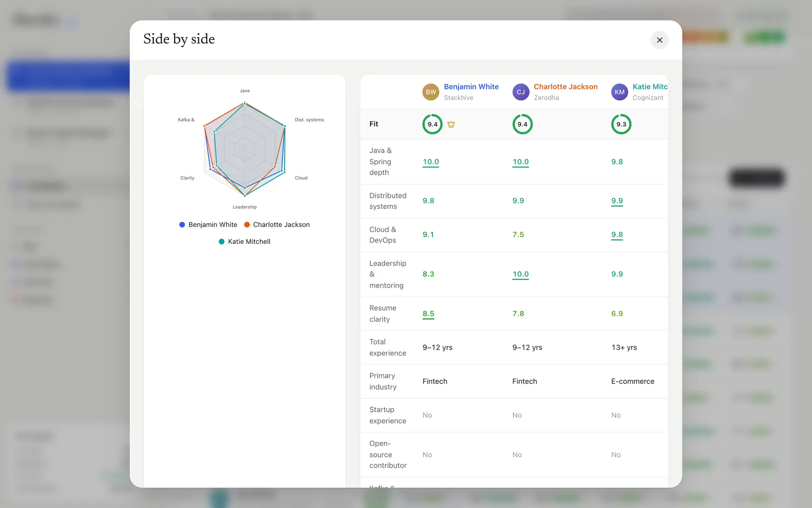
Task: Click the Cloud radar axis label
Action: tap(301, 178)
